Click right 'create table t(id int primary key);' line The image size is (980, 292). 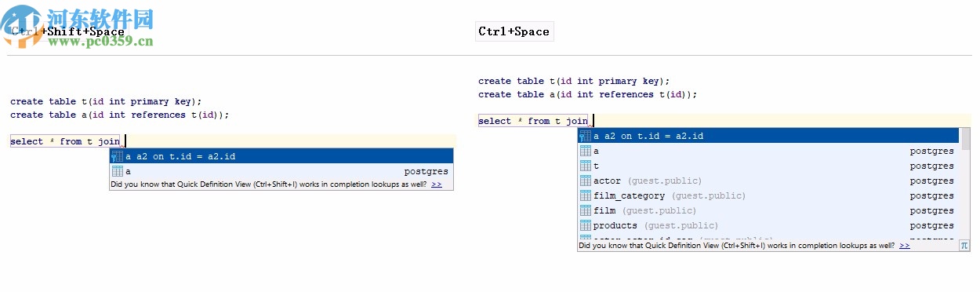pyautogui.click(x=574, y=81)
